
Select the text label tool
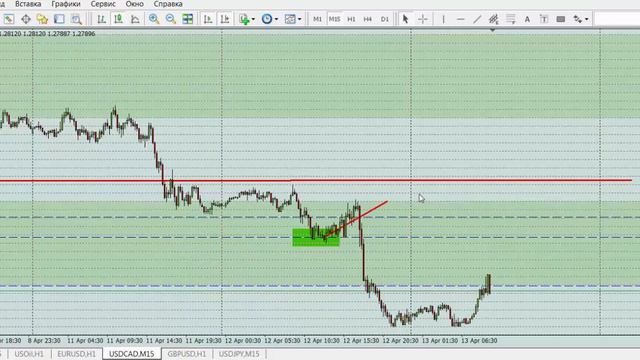tap(544, 19)
